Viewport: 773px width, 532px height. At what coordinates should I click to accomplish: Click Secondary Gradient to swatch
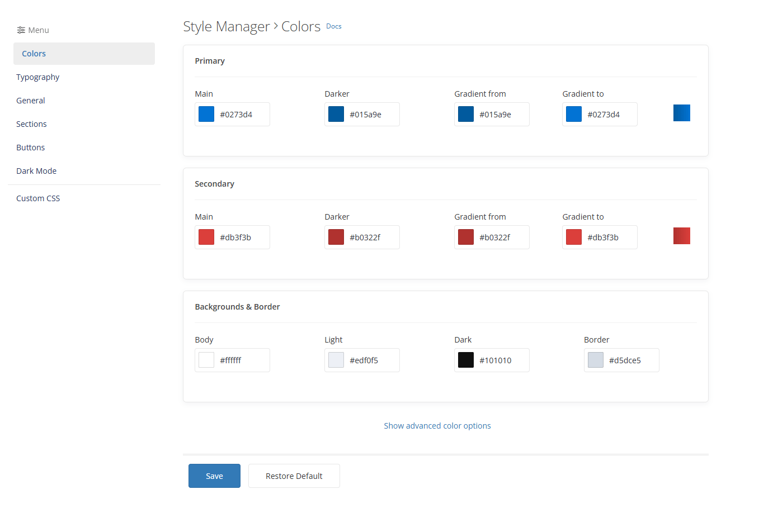[x=574, y=237]
